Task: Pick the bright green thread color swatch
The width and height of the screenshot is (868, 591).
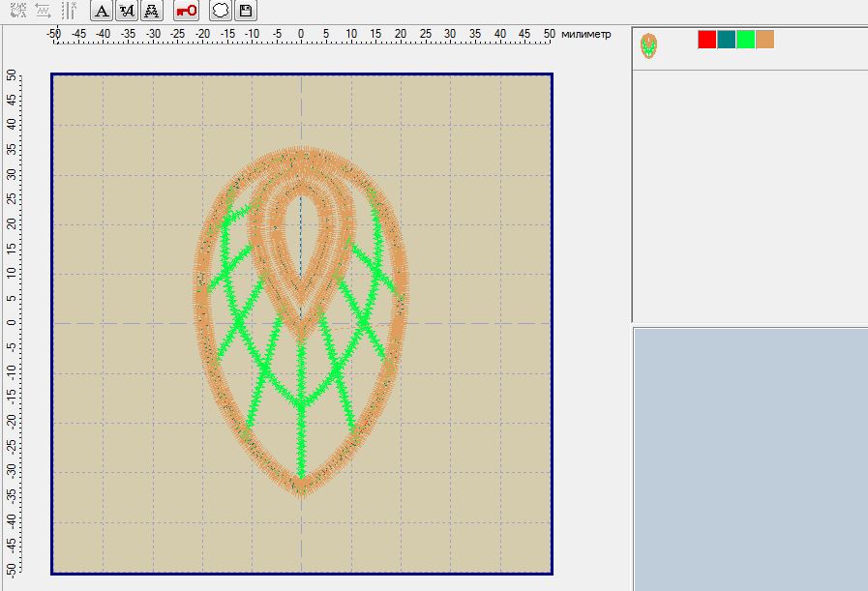Action: click(746, 40)
